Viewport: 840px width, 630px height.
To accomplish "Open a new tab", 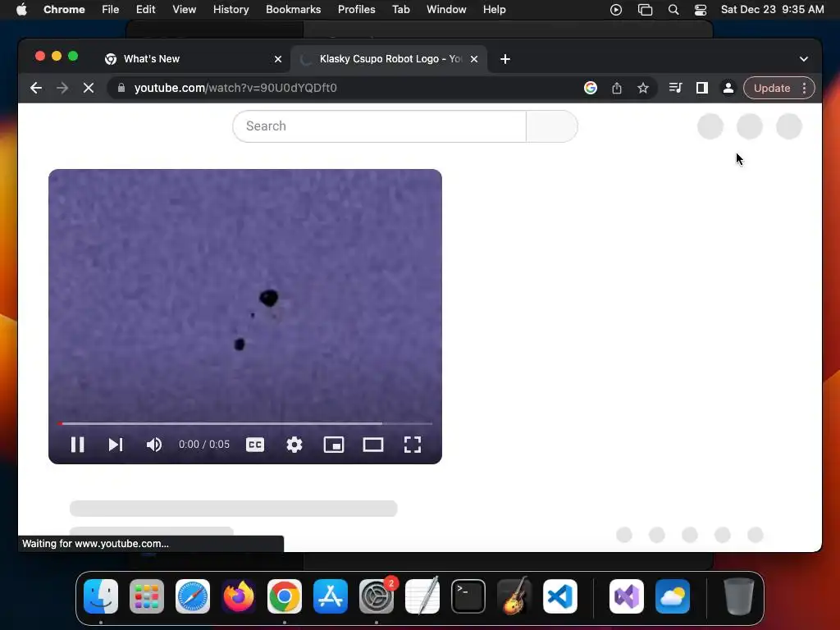I will click(x=505, y=59).
